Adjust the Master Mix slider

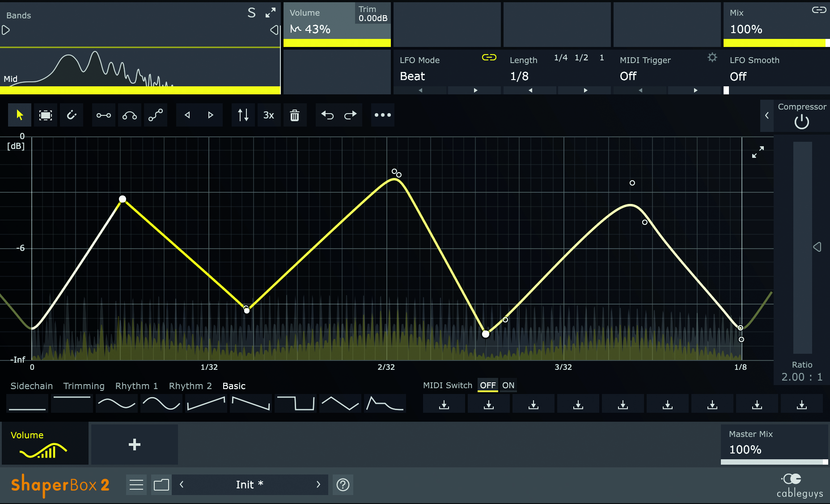(775, 462)
